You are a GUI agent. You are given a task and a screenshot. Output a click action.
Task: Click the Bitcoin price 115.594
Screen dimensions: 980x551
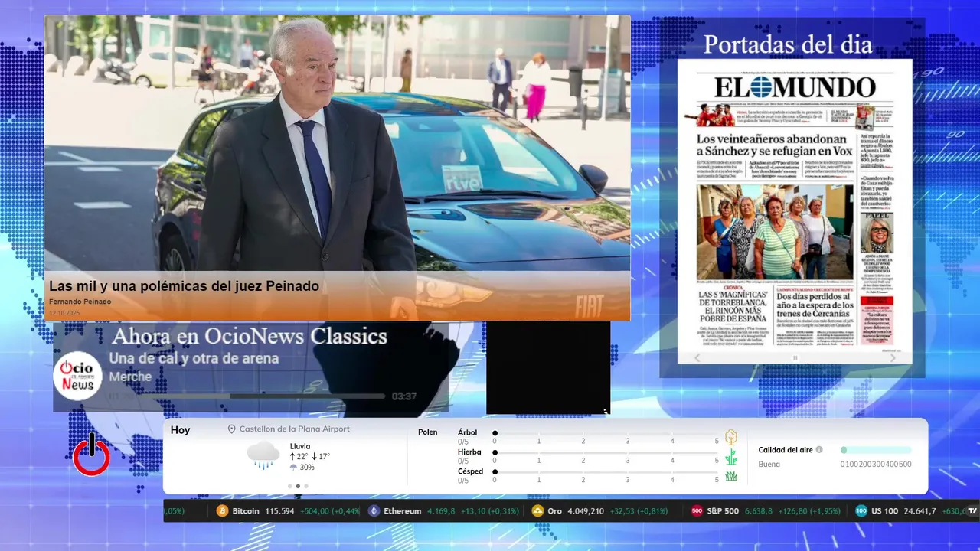click(279, 511)
